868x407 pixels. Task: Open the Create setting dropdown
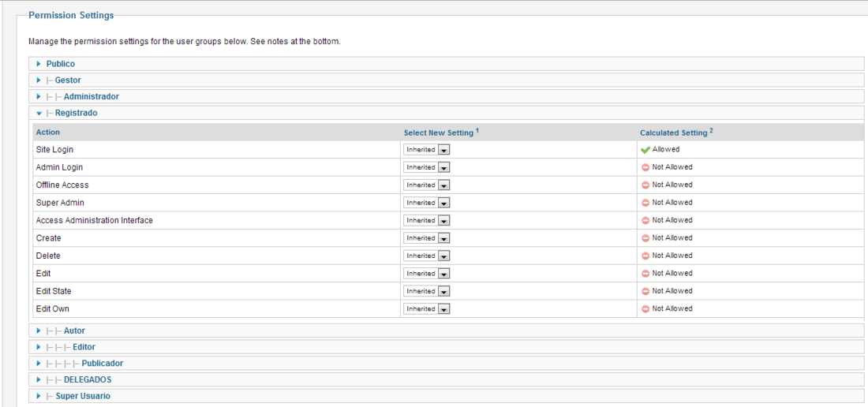(x=426, y=238)
